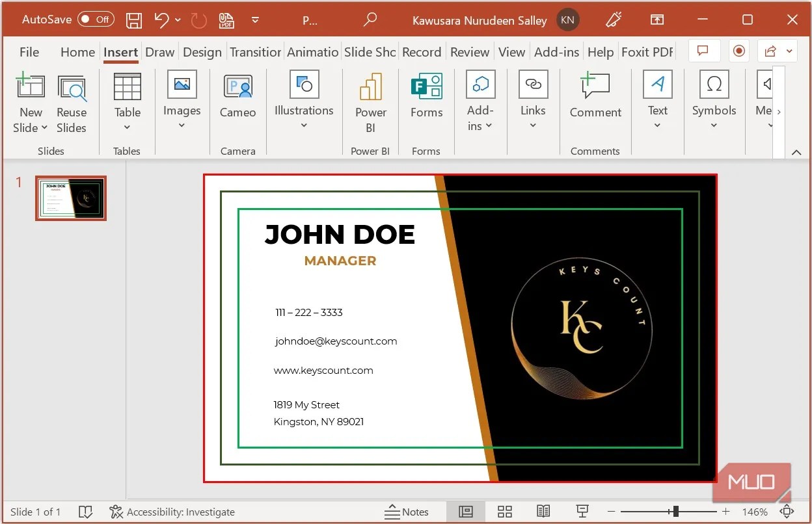Adjust the zoom slider
This screenshot has height=524, width=812.
click(x=677, y=512)
